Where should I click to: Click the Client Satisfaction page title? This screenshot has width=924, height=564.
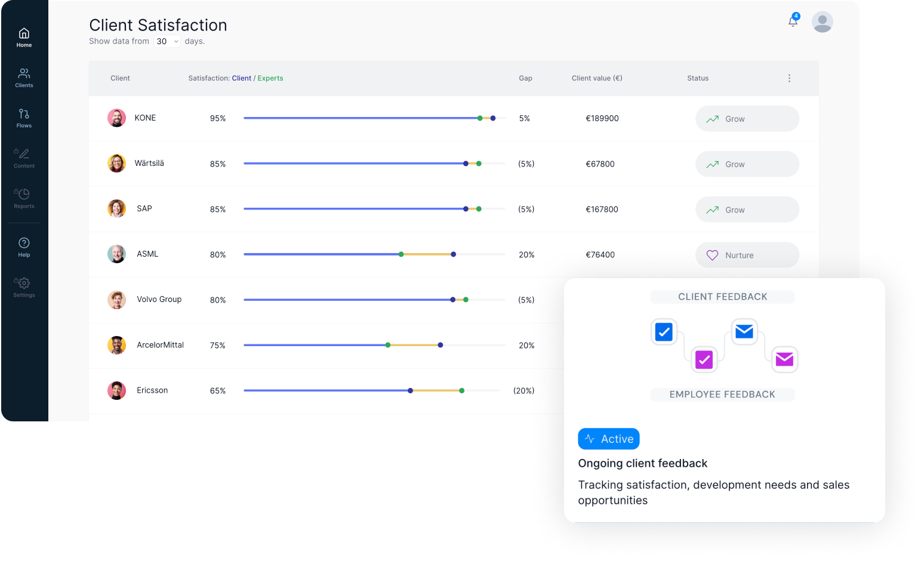(158, 25)
